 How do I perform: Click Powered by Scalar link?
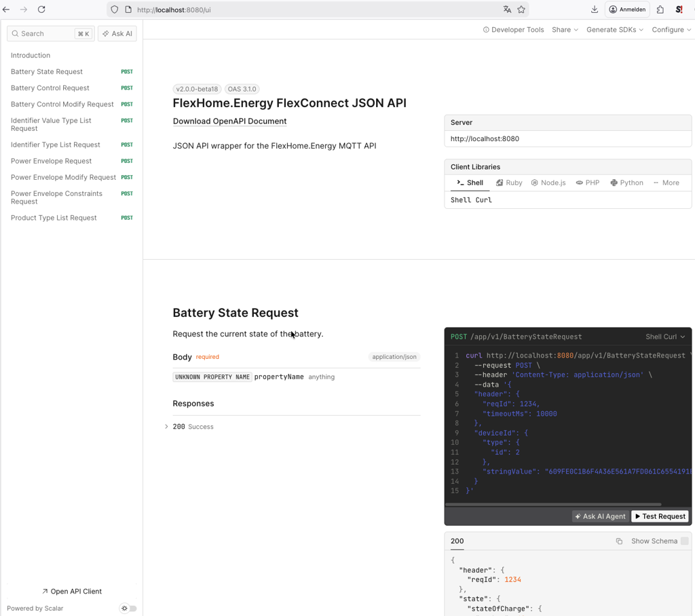tap(35, 609)
